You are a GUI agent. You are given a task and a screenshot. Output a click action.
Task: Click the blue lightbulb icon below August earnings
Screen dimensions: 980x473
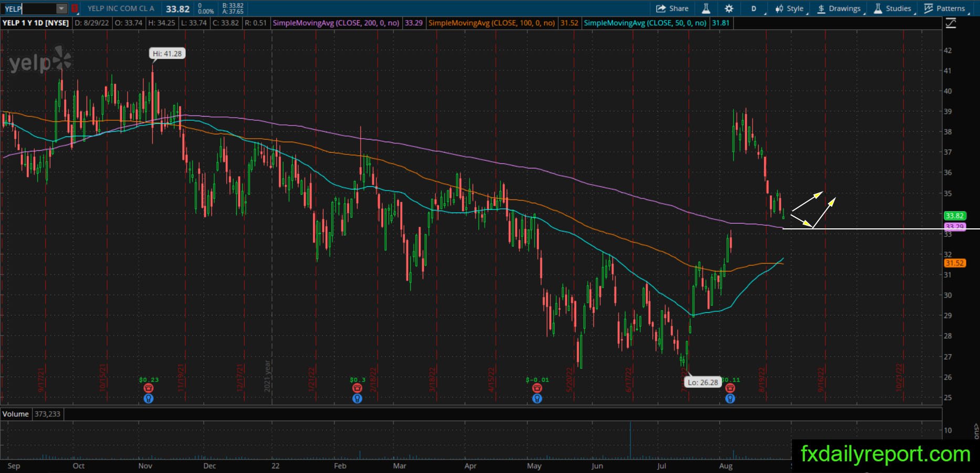[x=730, y=398]
